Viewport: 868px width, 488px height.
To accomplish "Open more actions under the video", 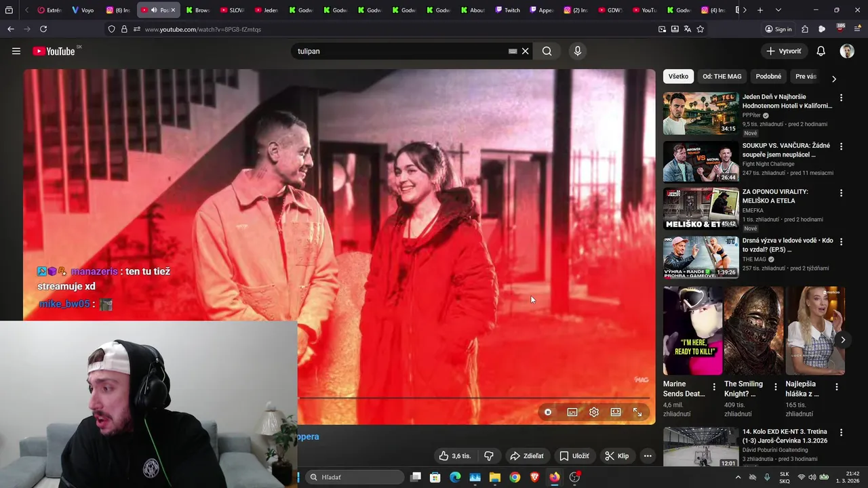I will [648, 456].
